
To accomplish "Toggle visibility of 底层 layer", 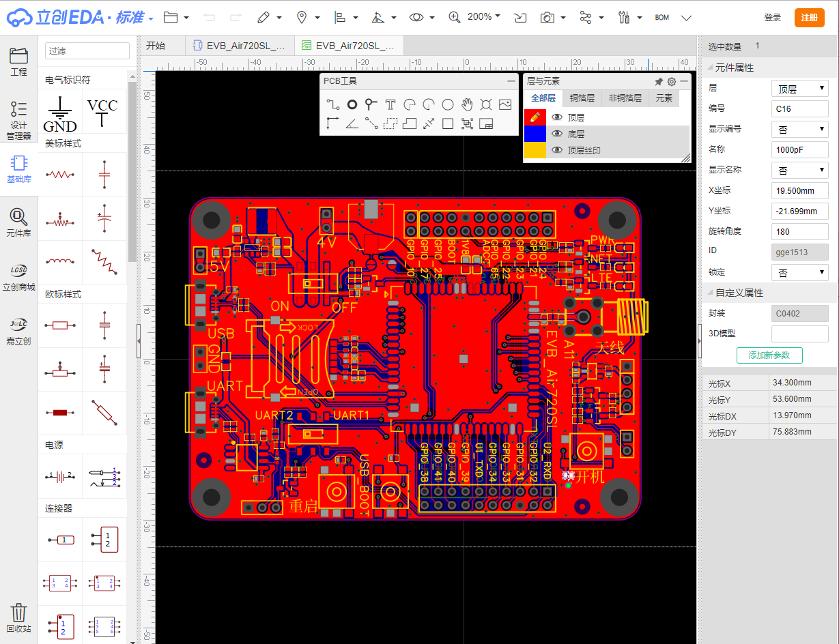I will tap(557, 134).
